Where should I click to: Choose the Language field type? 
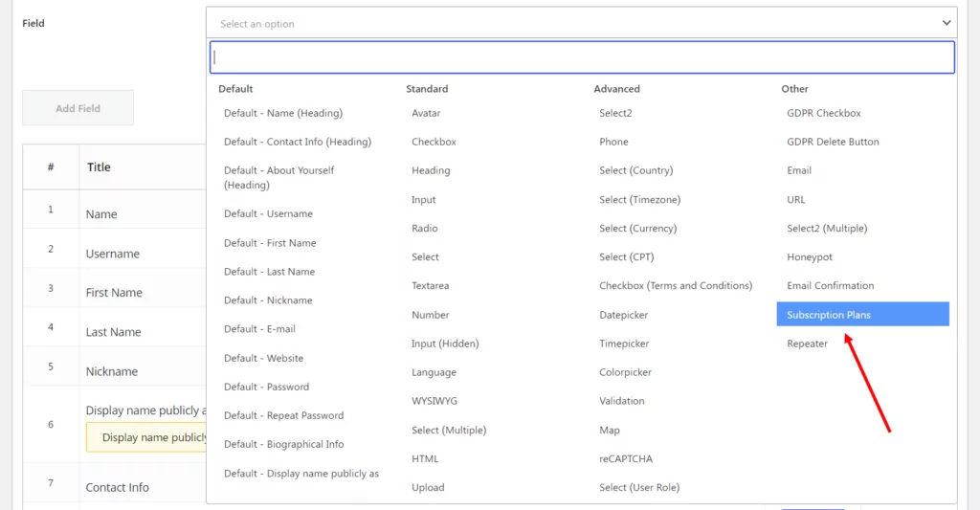click(434, 372)
